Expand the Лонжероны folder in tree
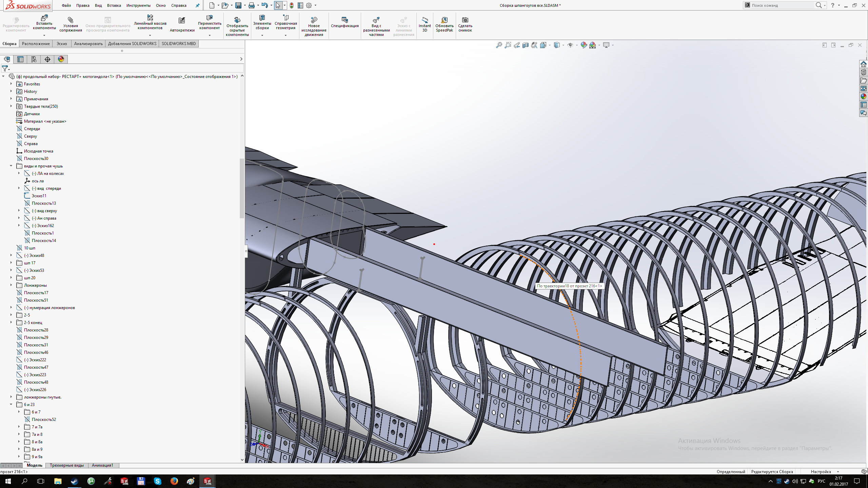The image size is (868, 488). point(11,285)
